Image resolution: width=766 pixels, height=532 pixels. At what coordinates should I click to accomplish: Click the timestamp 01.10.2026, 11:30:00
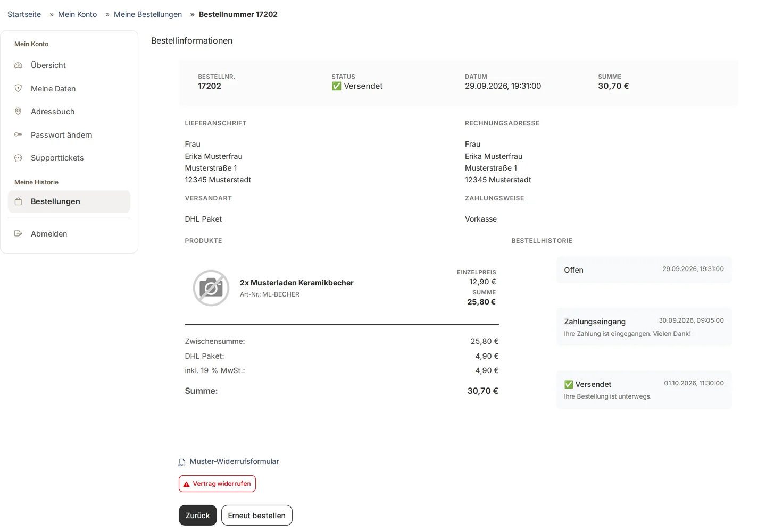[x=694, y=383]
